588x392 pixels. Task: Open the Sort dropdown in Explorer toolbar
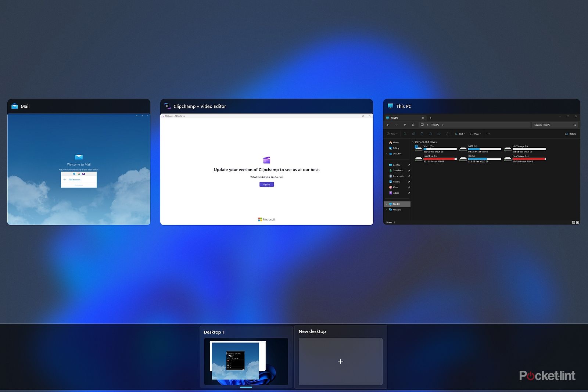(460, 134)
